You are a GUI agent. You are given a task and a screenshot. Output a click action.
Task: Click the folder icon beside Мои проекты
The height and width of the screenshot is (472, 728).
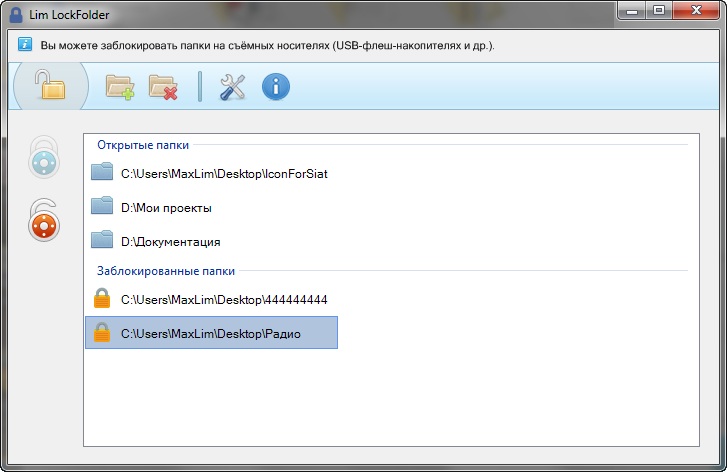(x=102, y=206)
